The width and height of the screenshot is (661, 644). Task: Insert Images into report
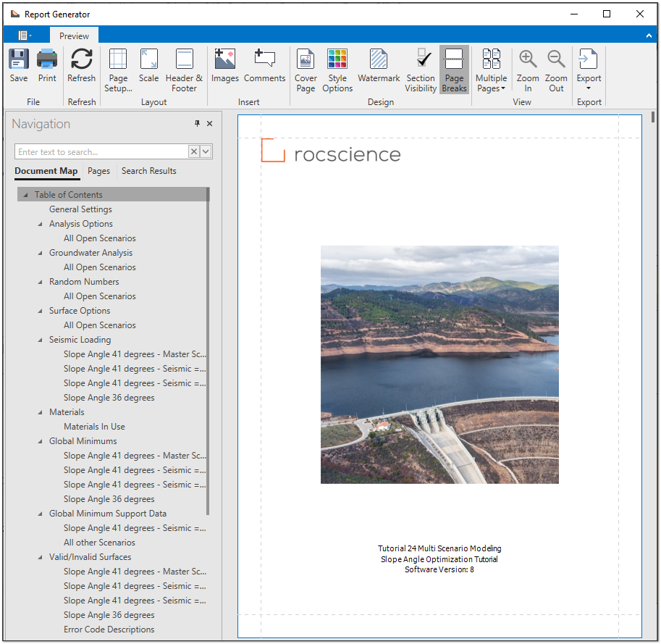[x=224, y=65]
